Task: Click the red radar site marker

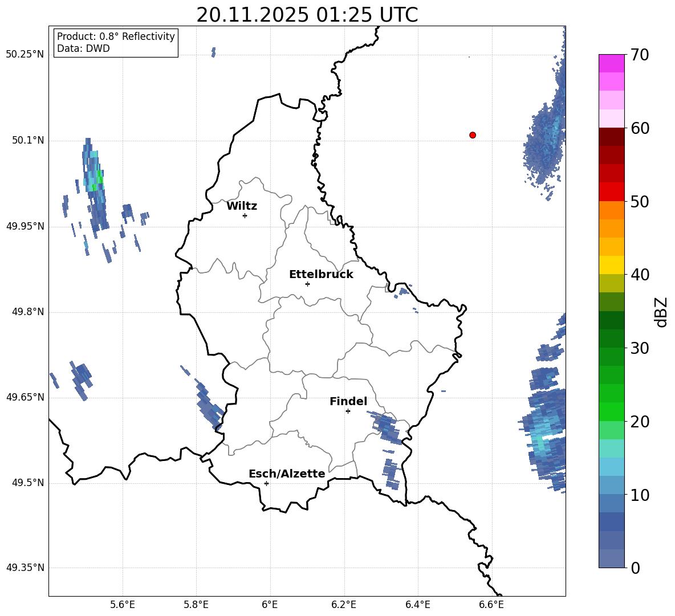Action: coord(473,135)
